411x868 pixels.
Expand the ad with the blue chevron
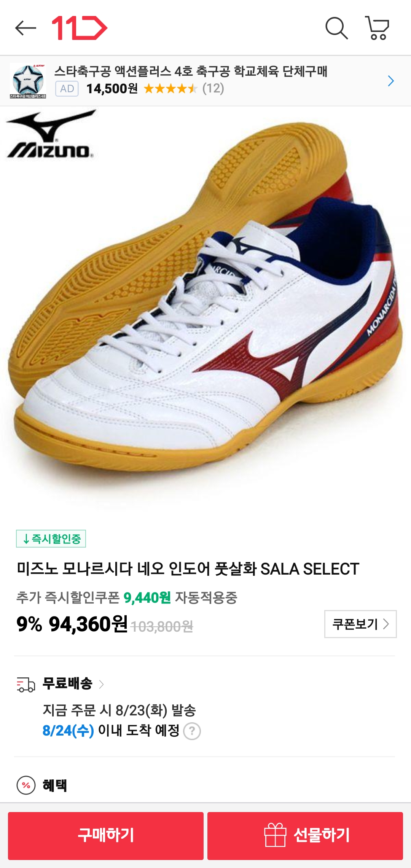click(x=390, y=81)
